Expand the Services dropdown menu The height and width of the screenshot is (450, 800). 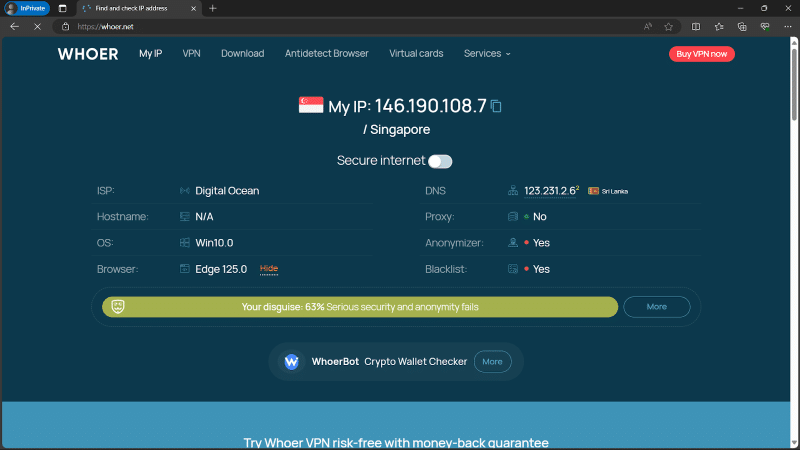(487, 54)
